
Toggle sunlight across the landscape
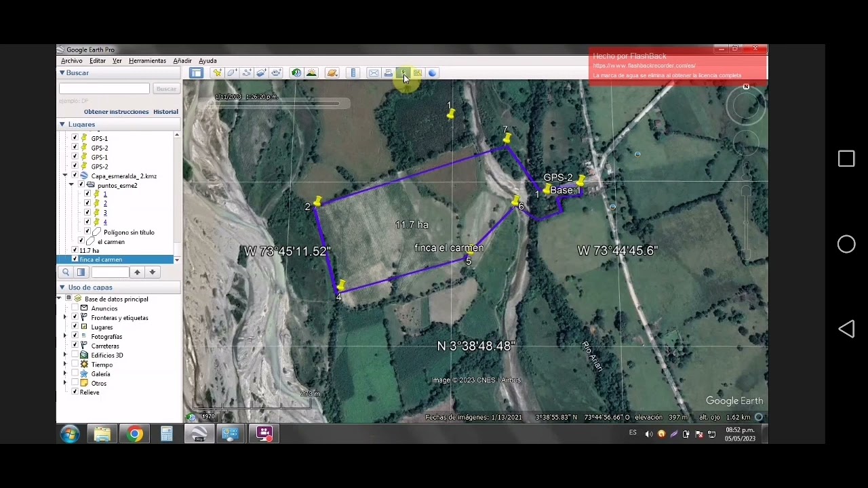(311, 73)
